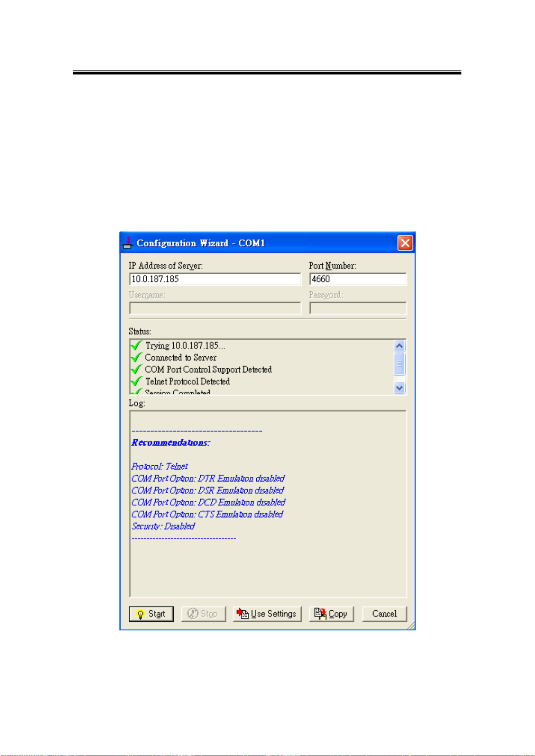Select 'Trying 10.0.187.185...' status row
Viewport: 535px width, 756px height.
(x=185, y=345)
